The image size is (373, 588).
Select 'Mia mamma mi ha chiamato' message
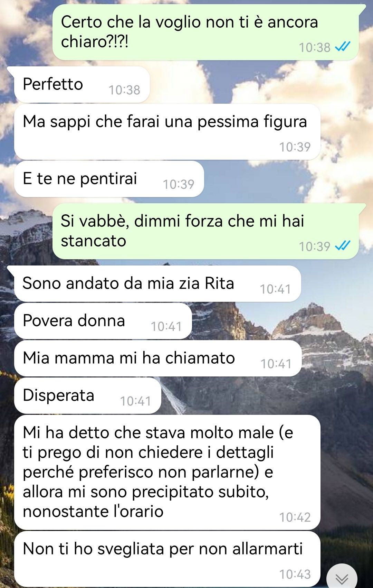158,358
